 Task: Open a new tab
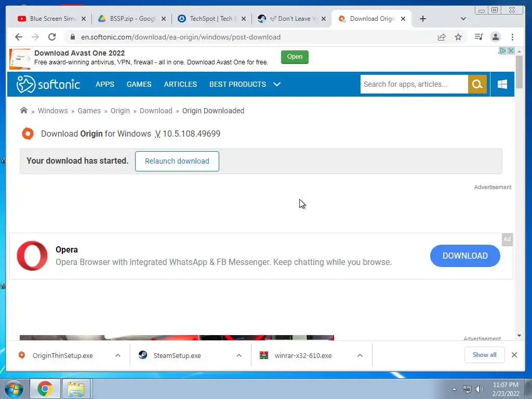(423, 19)
